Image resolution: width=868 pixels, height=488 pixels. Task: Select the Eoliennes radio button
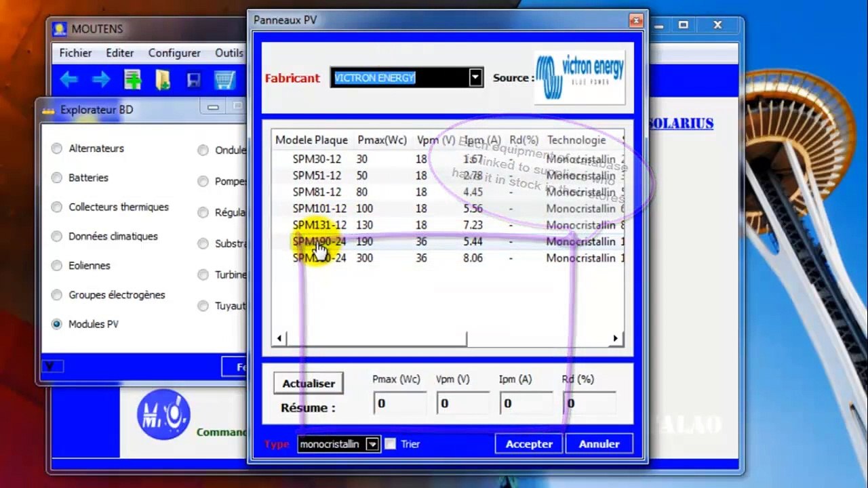[x=56, y=266]
